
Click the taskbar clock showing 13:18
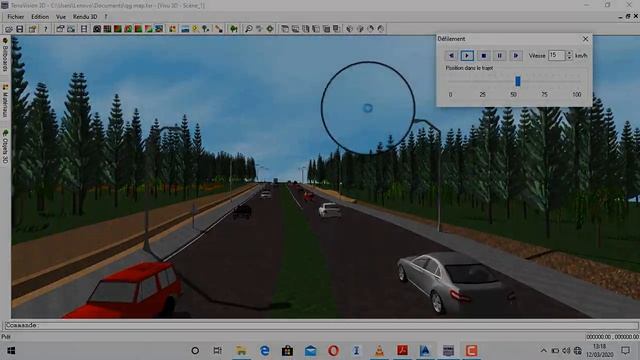(600, 351)
